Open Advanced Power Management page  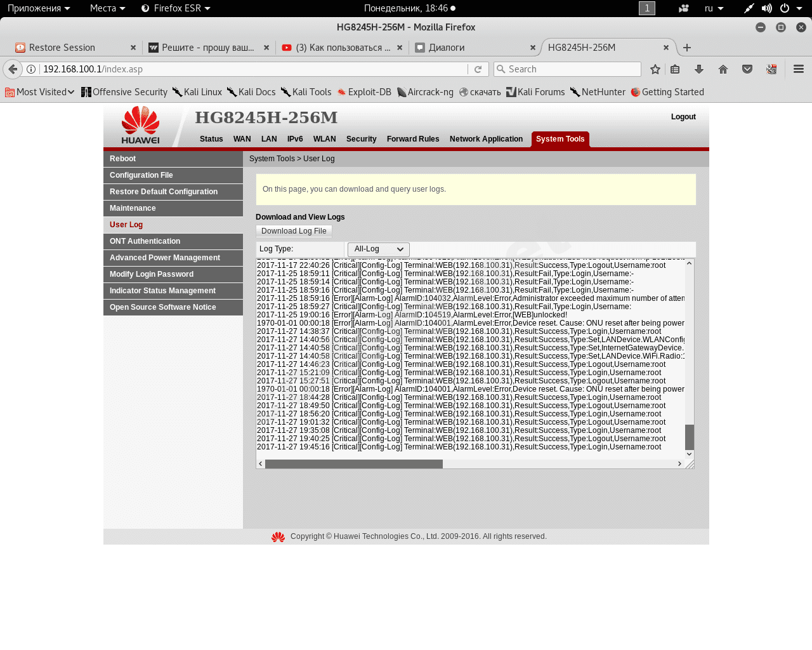click(173, 258)
